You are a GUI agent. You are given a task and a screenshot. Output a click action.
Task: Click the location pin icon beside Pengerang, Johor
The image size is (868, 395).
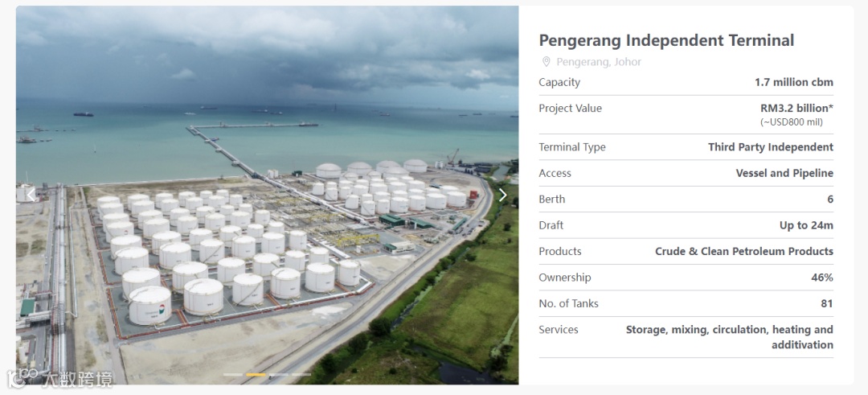coord(546,62)
